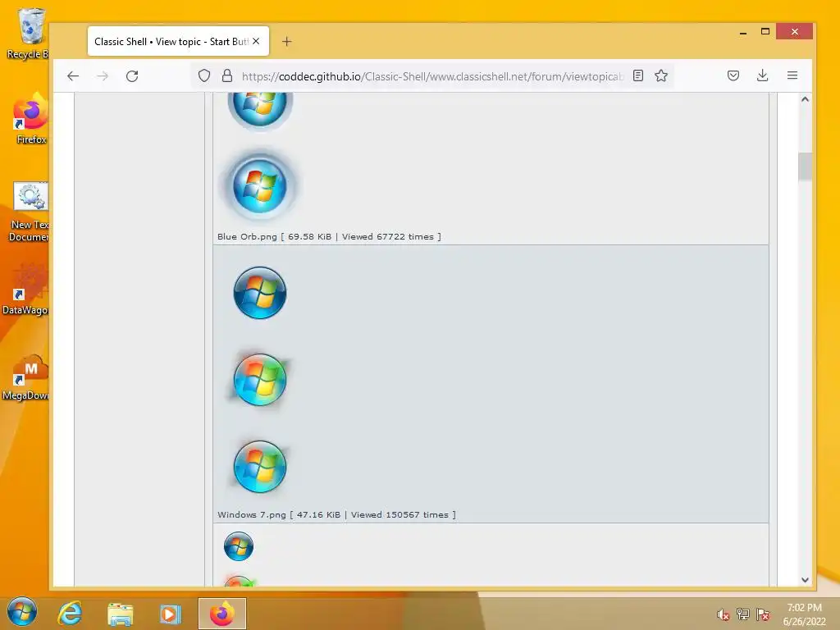The width and height of the screenshot is (840, 630).
Task: Click the forward navigation arrow
Action: tap(103, 76)
